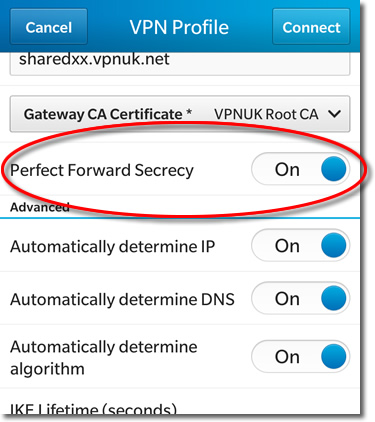Click the blue knob on Perfect Forward Secrecy

334,169
